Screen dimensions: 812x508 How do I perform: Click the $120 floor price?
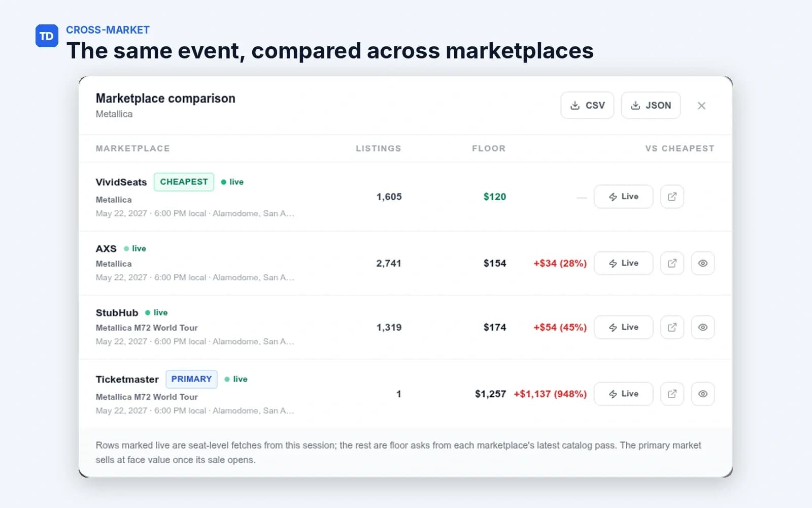tap(495, 197)
